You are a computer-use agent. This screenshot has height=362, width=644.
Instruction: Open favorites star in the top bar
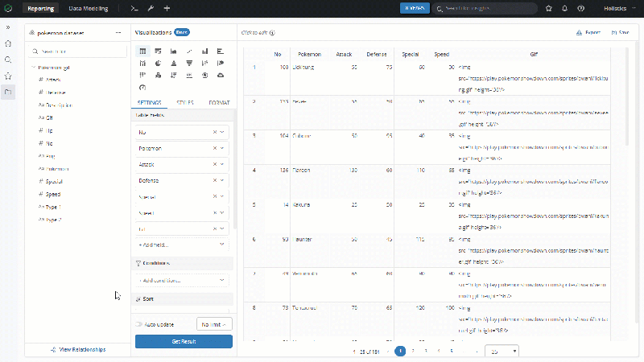[549, 8]
